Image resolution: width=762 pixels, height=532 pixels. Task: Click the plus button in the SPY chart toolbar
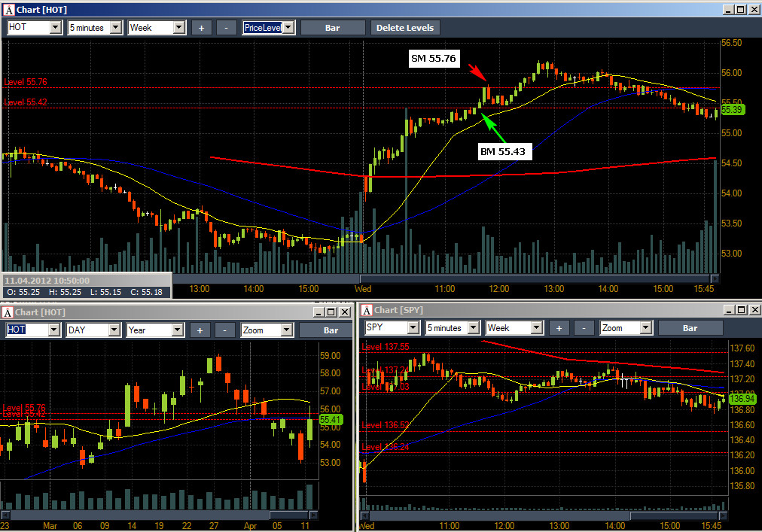(559, 328)
